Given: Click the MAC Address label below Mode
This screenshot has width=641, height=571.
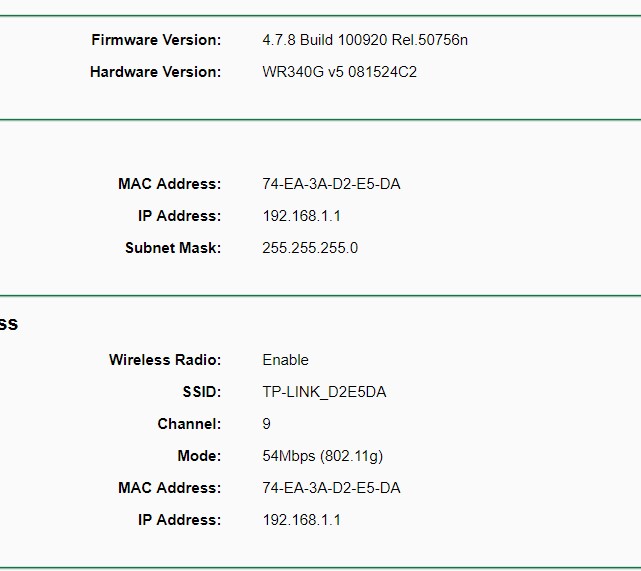Looking at the screenshot, I should click(x=169, y=488).
